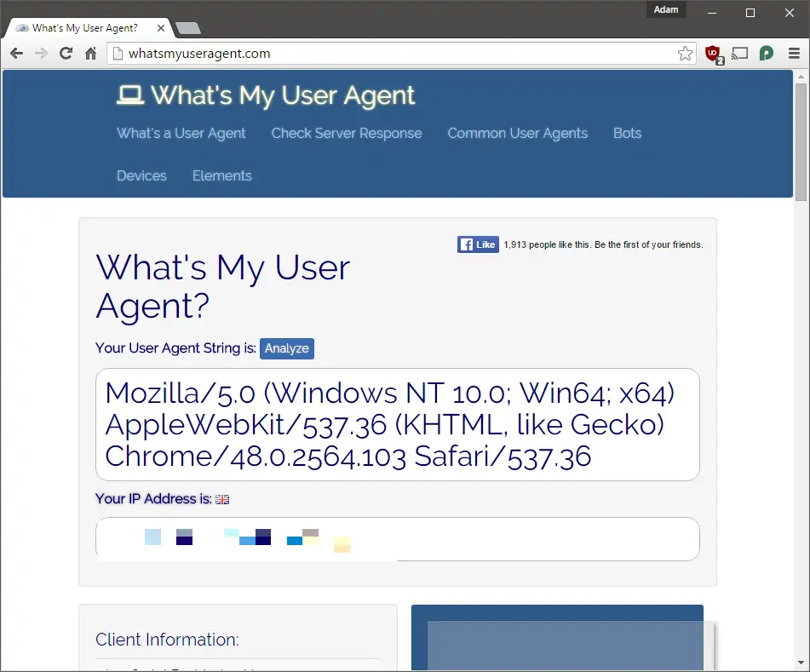
Task: Click the "Your IP Address is:" label
Action: click(x=153, y=499)
